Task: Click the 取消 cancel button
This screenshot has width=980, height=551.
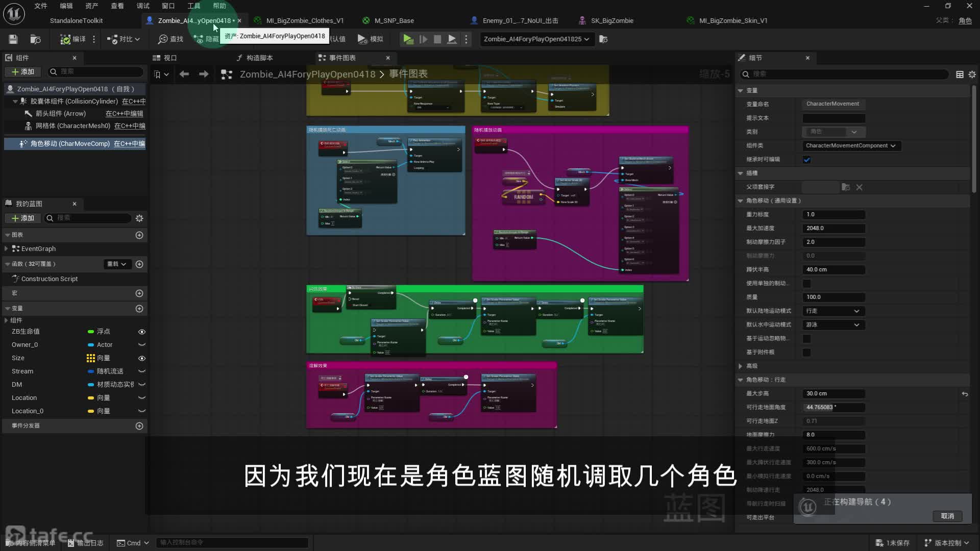Action: point(947,516)
